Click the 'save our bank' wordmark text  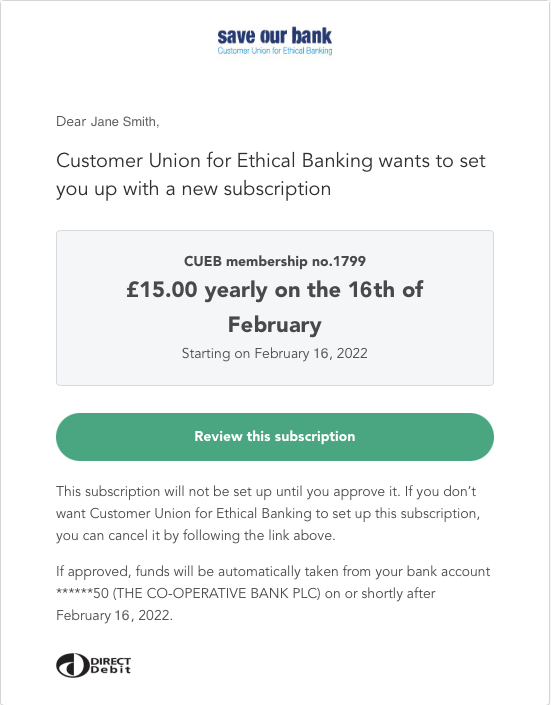pyautogui.click(x=275, y=36)
